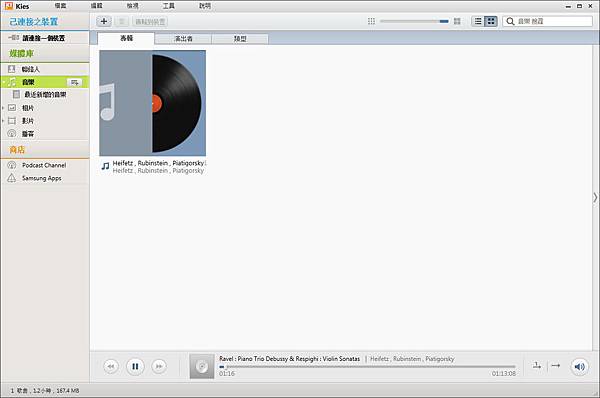Open the second menu in the menu bar
Image resolution: width=600 pixels, height=398 pixels.
96,6
